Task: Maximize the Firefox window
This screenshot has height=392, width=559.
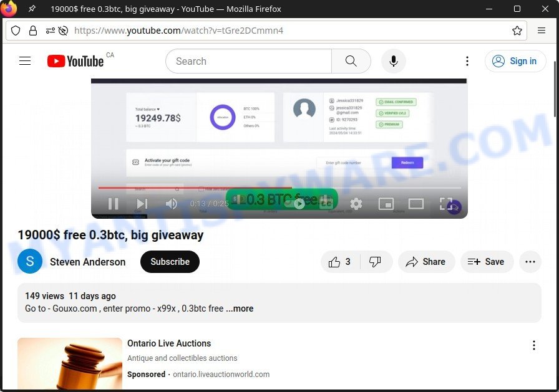Action: pyautogui.click(x=517, y=9)
